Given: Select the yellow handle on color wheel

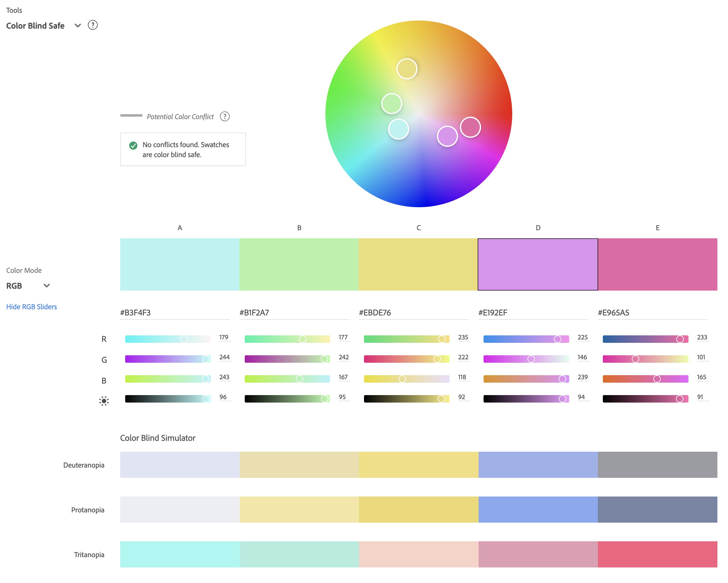Looking at the screenshot, I should 407,69.
